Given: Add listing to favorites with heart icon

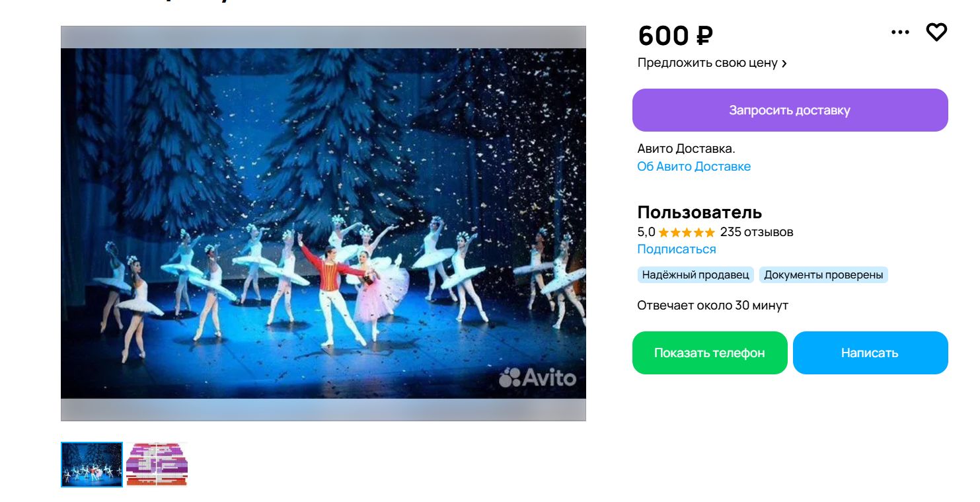Looking at the screenshot, I should [936, 32].
